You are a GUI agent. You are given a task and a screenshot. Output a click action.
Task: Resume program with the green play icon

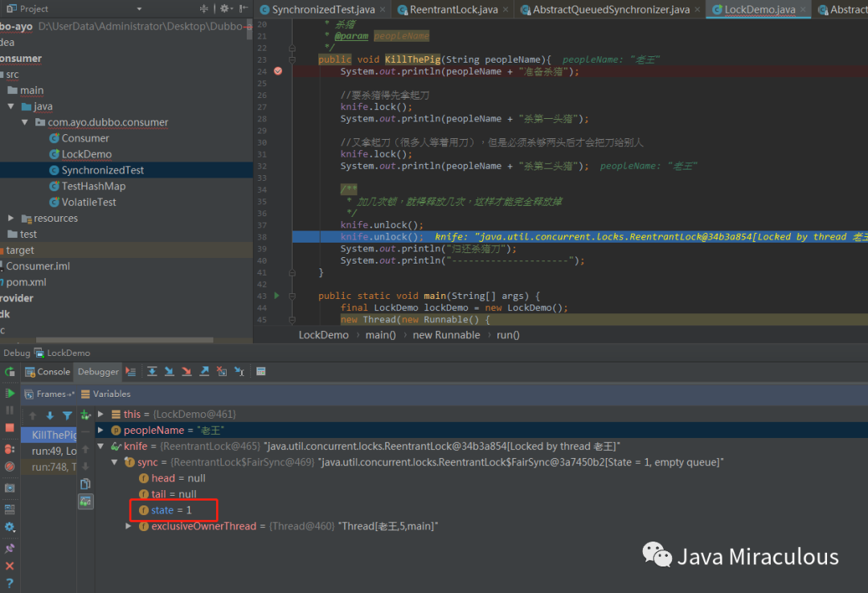pyautogui.click(x=10, y=393)
